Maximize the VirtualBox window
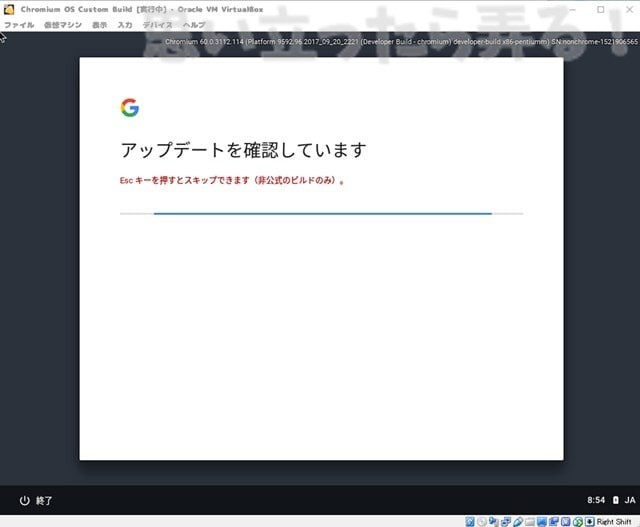Image resolution: width=640 pixels, height=527 pixels. tap(600, 9)
